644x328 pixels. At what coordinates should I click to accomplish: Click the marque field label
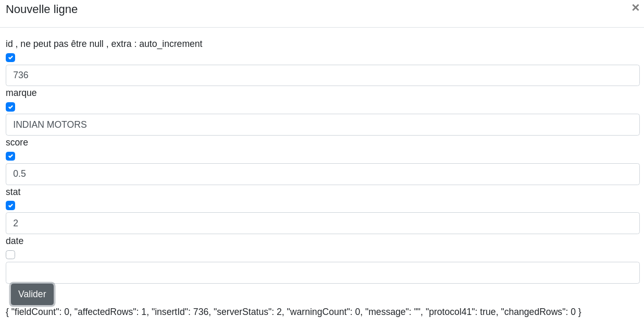pyautogui.click(x=21, y=93)
